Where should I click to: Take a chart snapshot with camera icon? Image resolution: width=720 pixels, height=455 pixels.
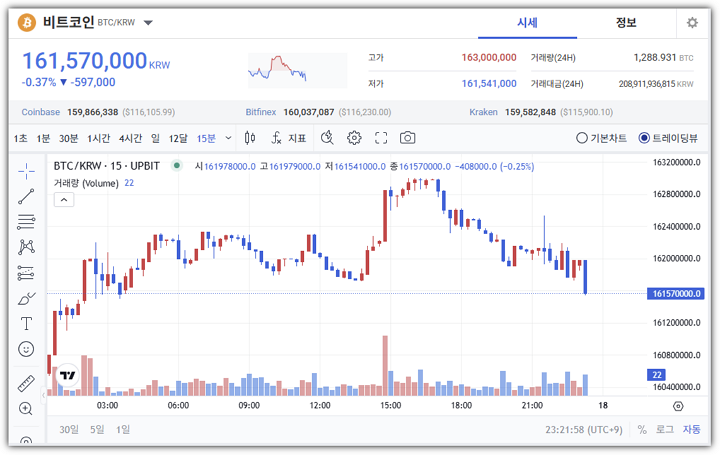pyautogui.click(x=407, y=138)
